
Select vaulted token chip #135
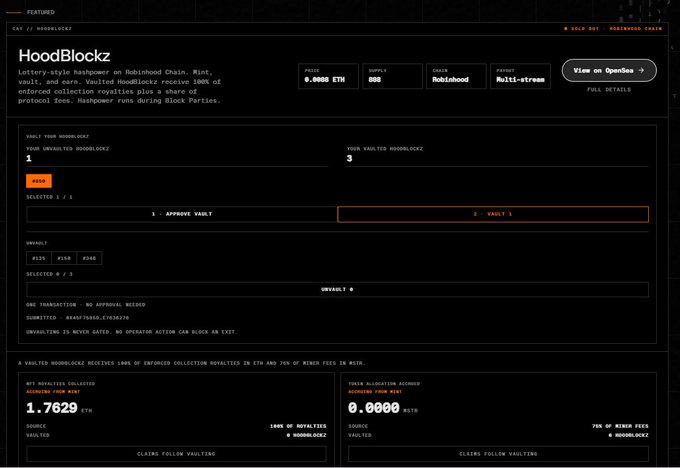coord(39,258)
